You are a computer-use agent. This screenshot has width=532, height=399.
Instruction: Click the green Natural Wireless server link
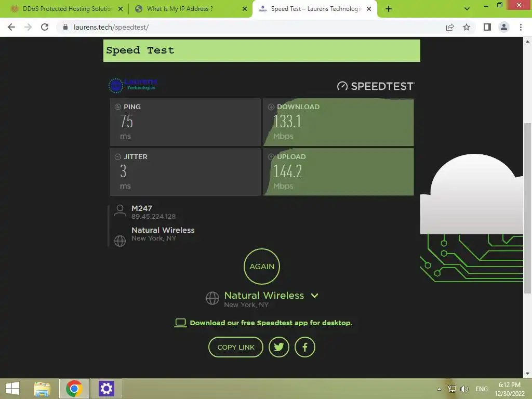[x=264, y=296]
